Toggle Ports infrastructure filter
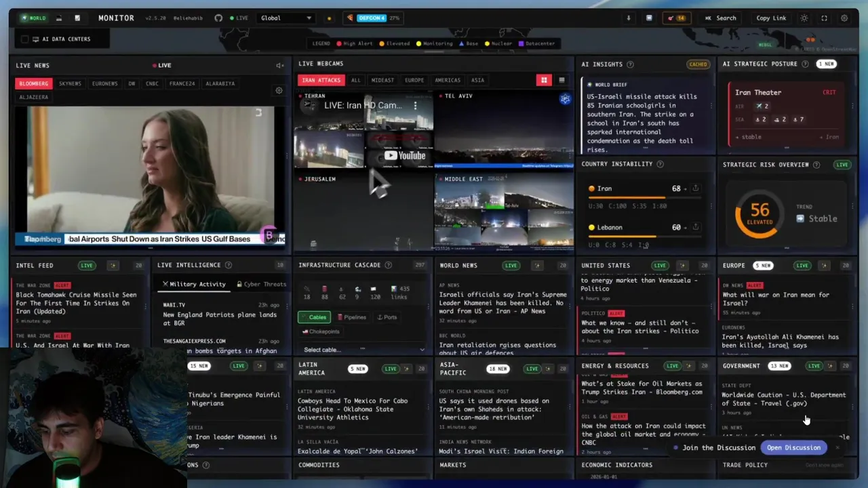Screen dimensions: 868x488 point(387,317)
